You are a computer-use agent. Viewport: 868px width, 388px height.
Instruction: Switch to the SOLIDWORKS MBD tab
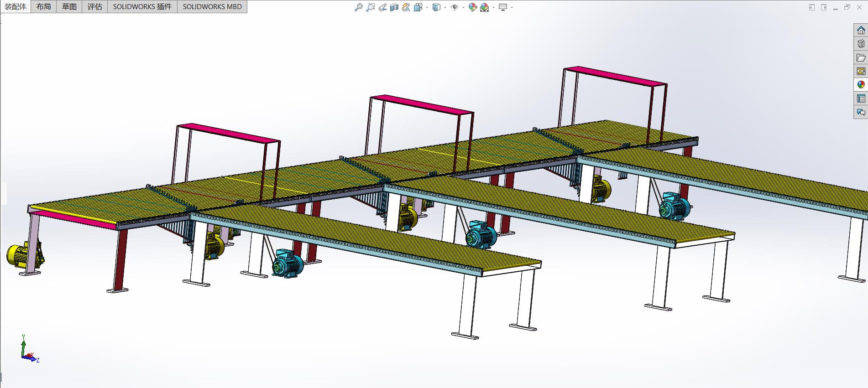click(212, 6)
